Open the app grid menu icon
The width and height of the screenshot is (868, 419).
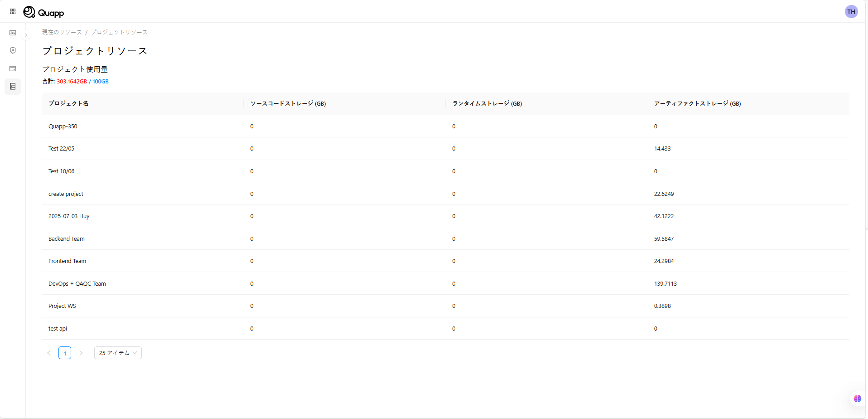click(x=13, y=11)
